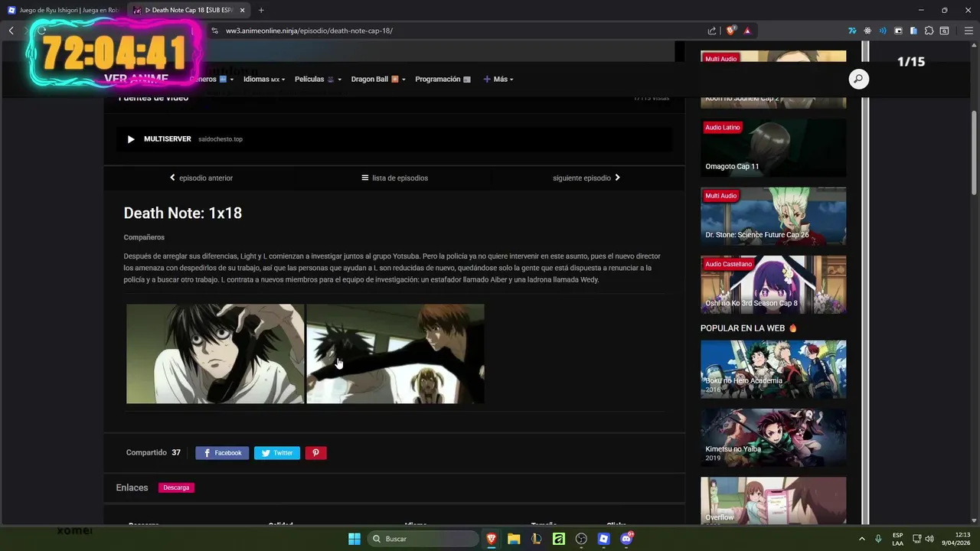Viewport: 980px width, 551px height.
Task: Click the taskbar Buscar search box
Action: pyautogui.click(x=424, y=539)
